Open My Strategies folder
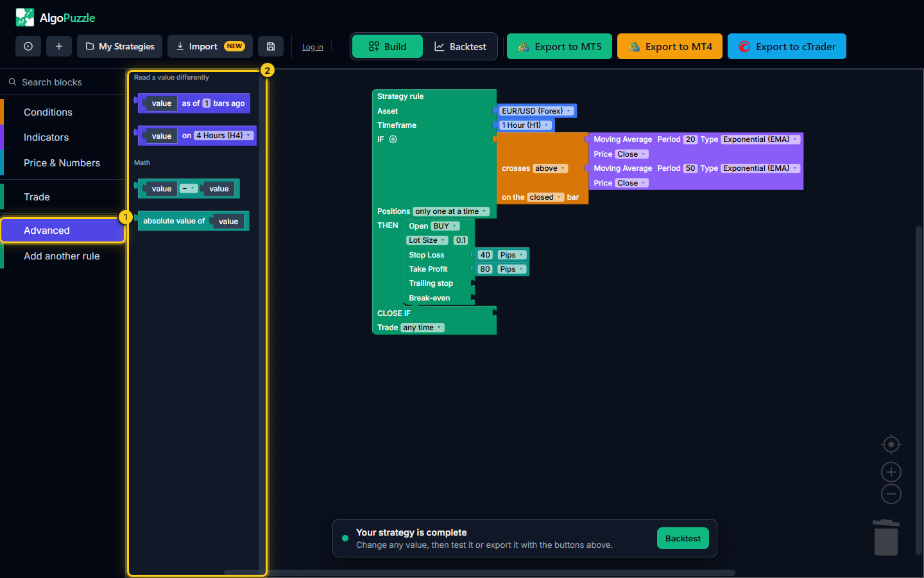The image size is (924, 578). (120, 46)
